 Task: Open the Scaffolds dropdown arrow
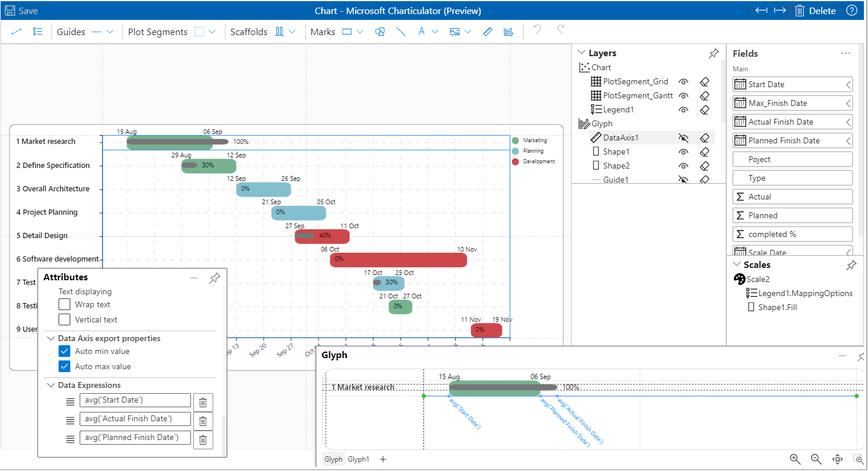click(292, 32)
